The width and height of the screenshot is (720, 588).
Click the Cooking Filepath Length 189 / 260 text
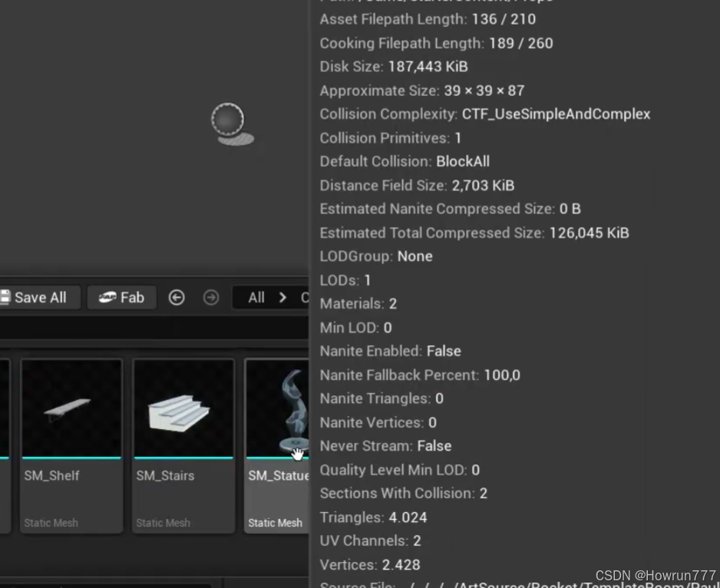pyautogui.click(x=436, y=43)
